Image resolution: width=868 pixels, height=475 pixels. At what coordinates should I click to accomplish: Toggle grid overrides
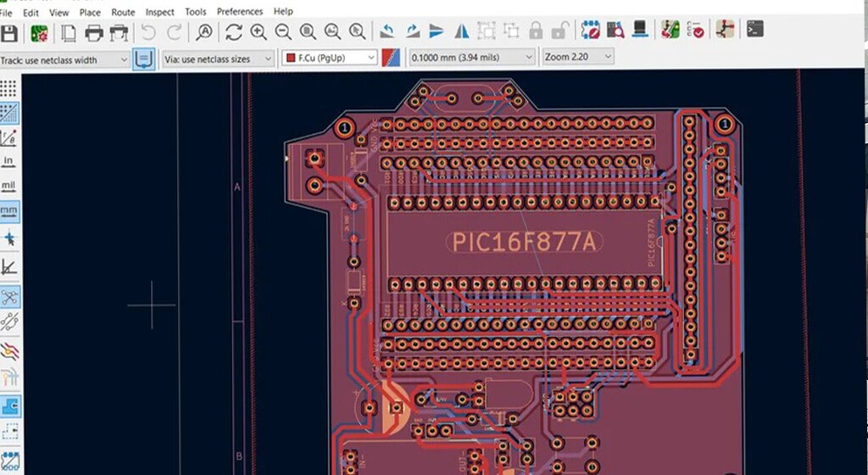coord(8,113)
